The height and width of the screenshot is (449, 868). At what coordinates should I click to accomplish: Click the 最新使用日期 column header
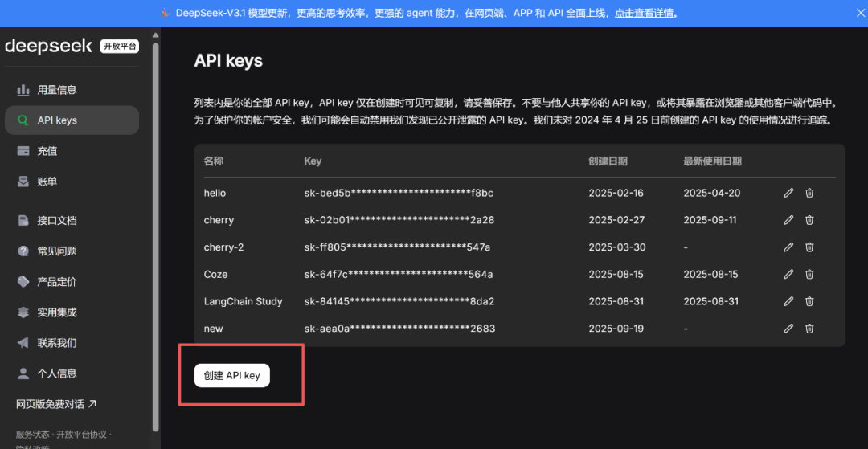click(712, 161)
